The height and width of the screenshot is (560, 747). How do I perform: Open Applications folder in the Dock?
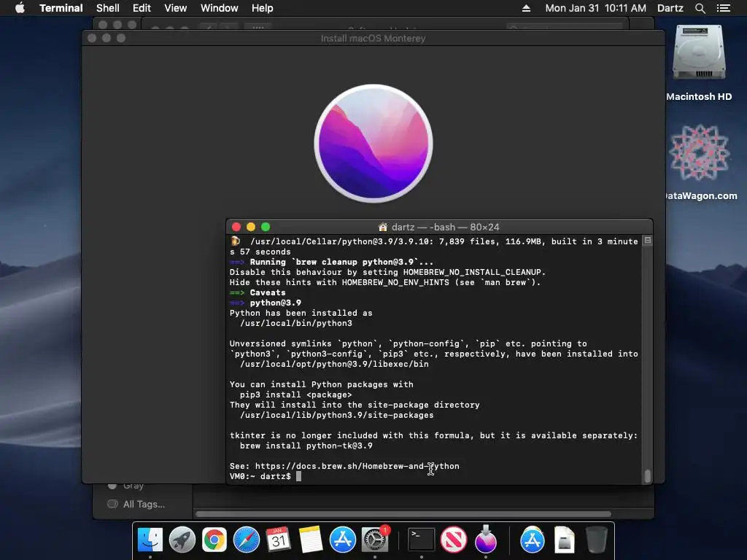tap(532, 540)
